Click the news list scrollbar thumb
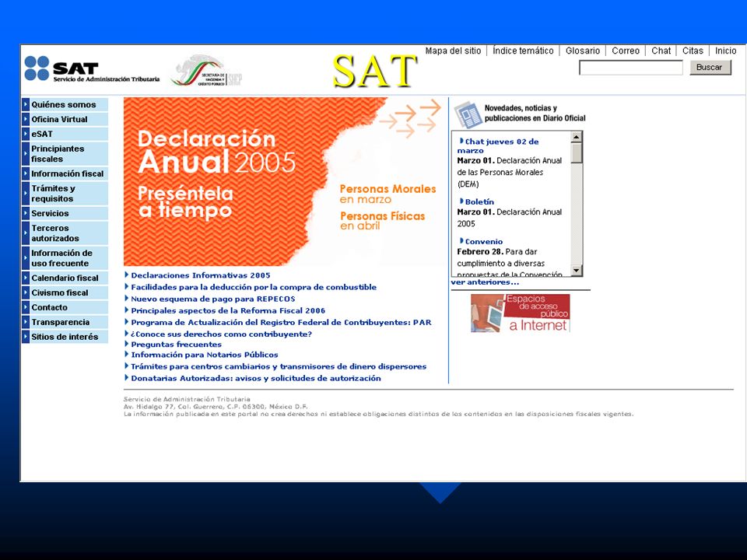747x560 pixels. (x=577, y=153)
